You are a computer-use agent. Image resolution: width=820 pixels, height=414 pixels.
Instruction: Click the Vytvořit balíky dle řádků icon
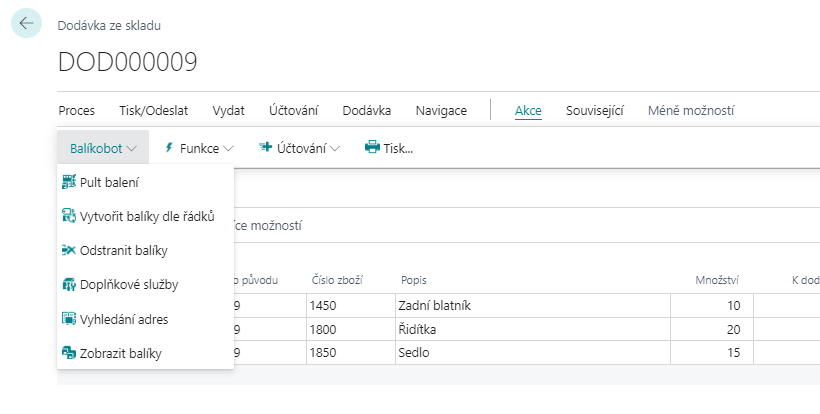[x=69, y=216]
